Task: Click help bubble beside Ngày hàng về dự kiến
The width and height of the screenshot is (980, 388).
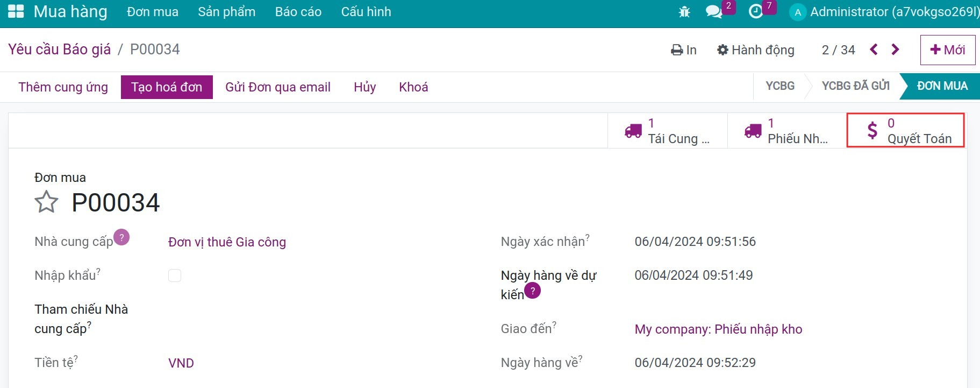Action: 533,291
